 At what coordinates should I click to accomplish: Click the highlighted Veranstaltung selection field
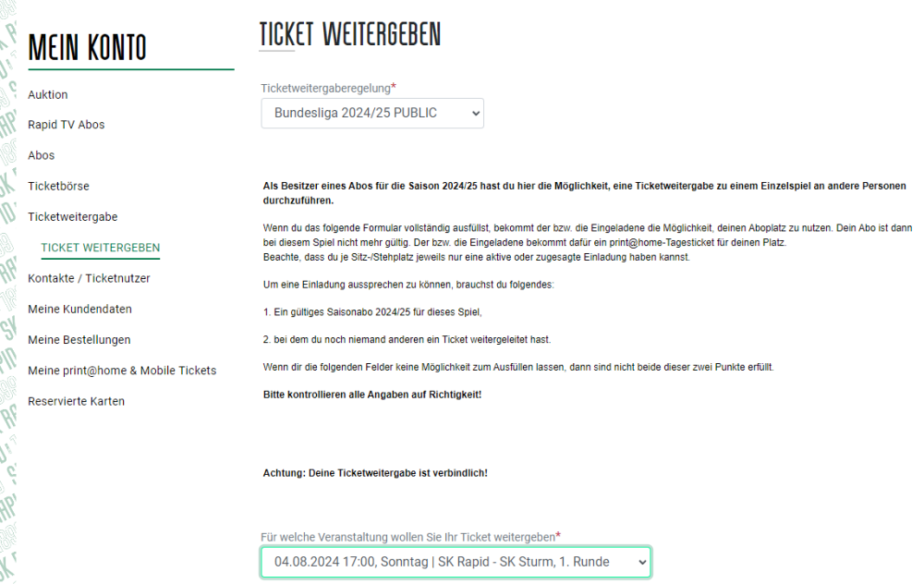pyautogui.click(x=456, y=562)
